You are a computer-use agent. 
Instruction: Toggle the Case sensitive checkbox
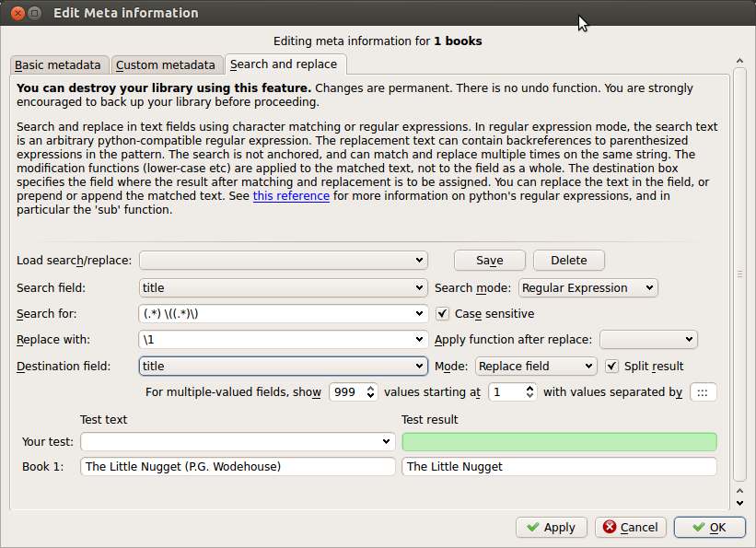click(x=443, y=314)
